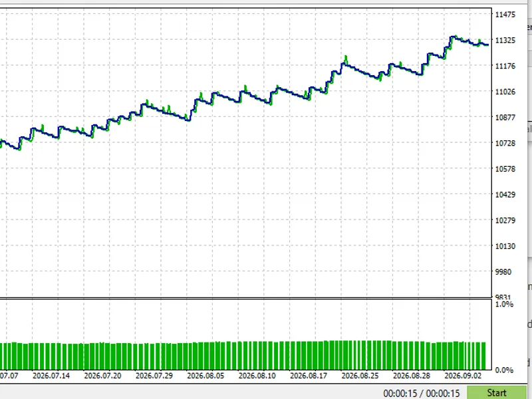Click the green Start button

pos(497,392)
